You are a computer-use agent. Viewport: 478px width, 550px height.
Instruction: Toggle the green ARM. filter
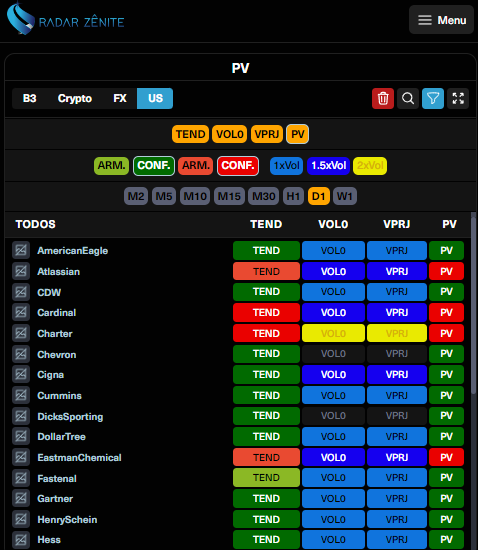[112, 166]
